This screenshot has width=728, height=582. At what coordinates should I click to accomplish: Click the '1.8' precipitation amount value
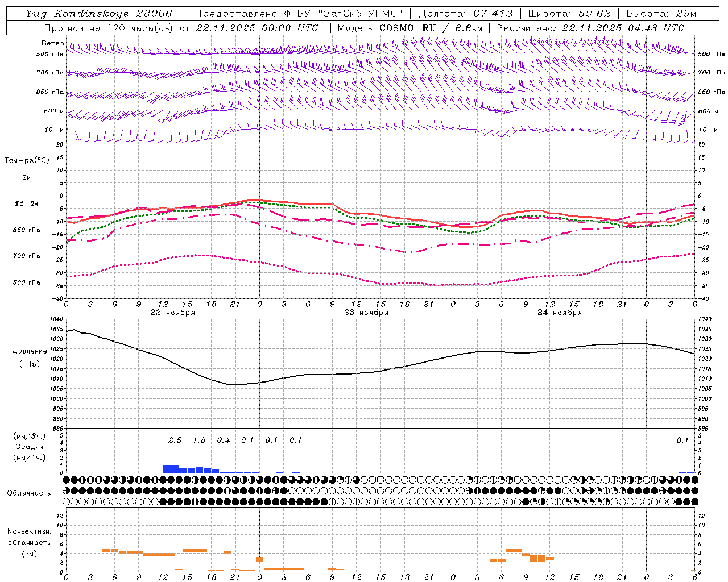(199, 440)
